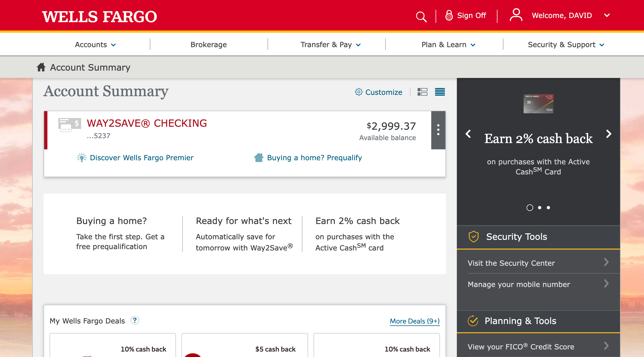Open the Accounts menu
The width and height of the screenshot is (644, 357).
point(95,44)
